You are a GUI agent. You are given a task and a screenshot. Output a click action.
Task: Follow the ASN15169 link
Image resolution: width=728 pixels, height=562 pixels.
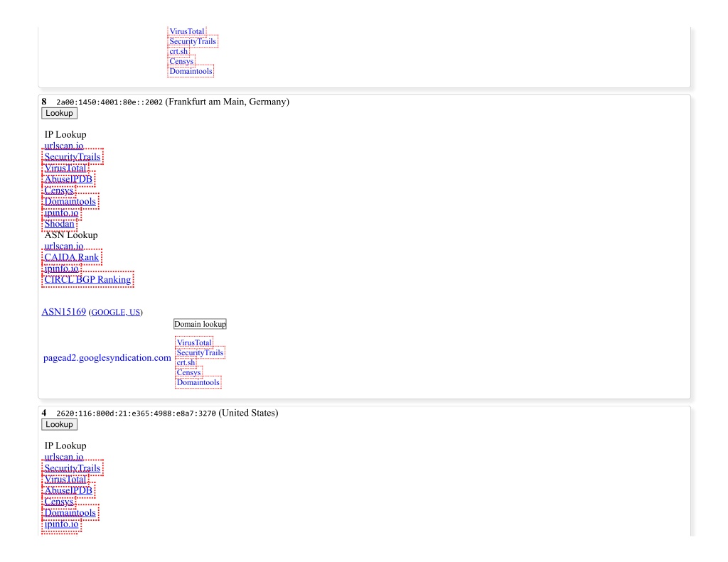63,312
